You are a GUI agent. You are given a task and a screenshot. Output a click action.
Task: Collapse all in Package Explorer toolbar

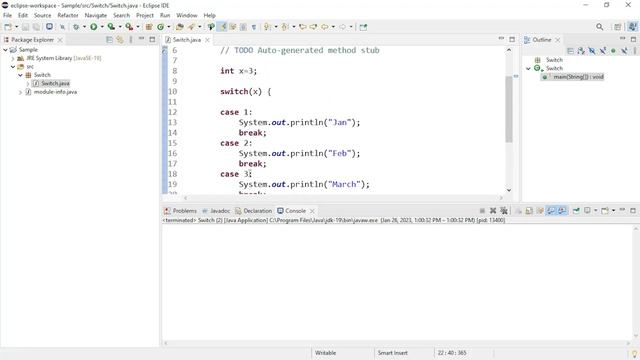pyautogui.click(x=109, y=40)
